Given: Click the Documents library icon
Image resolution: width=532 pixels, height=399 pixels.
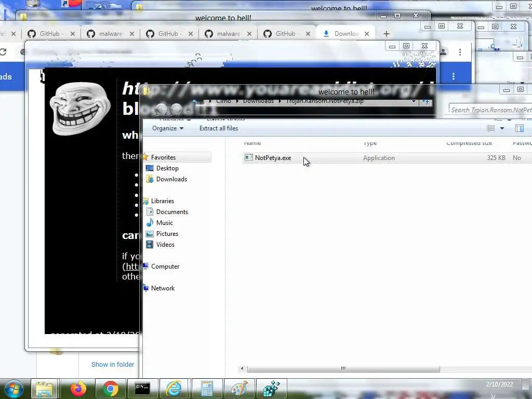Looking at the screenshot, I should click(x=150, y=212).
